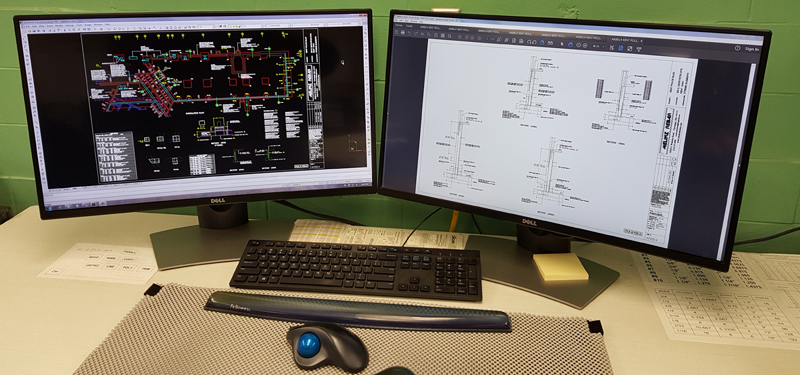The height and width of the screenshot is (375, 800).
Task: Open the ByLayer color control in AutoCAD
Action: point(277,25)
